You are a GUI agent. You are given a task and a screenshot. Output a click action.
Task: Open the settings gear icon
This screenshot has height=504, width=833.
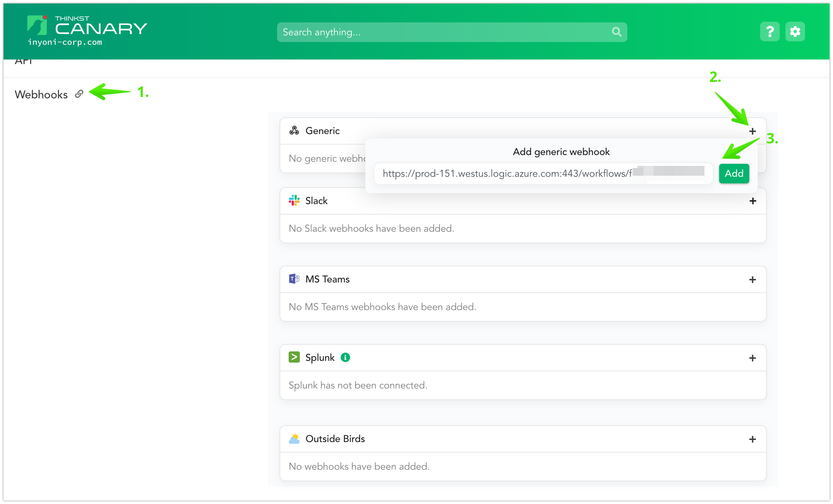(795, 32)
